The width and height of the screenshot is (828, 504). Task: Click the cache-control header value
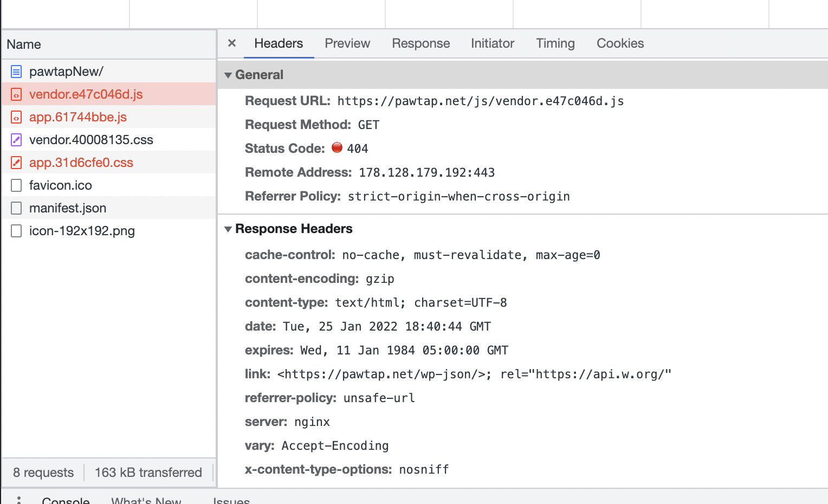(x=471, y=255)
